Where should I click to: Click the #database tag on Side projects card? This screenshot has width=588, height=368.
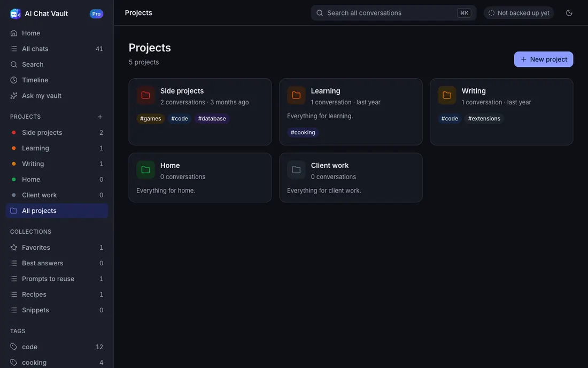pyautogui.click(x=212, y=119)
